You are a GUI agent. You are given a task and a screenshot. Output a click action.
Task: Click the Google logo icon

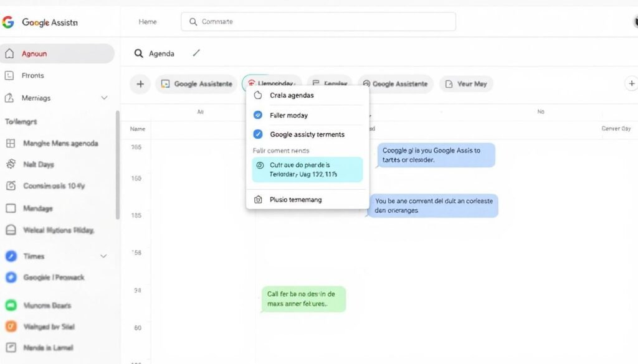point(7,22)
